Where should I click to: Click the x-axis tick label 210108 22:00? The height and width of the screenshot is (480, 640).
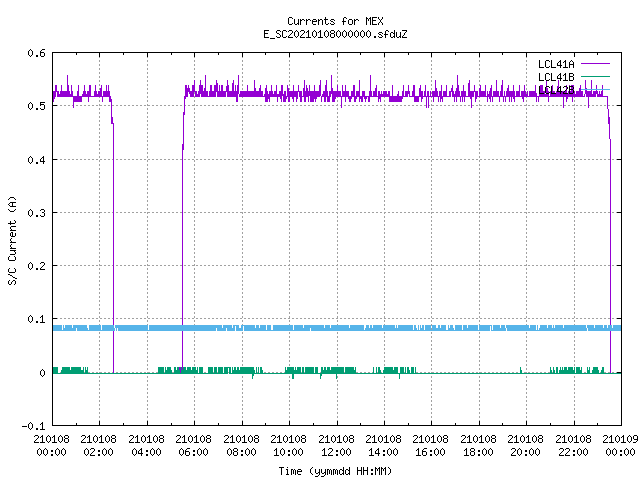click(x=573, y=445)
